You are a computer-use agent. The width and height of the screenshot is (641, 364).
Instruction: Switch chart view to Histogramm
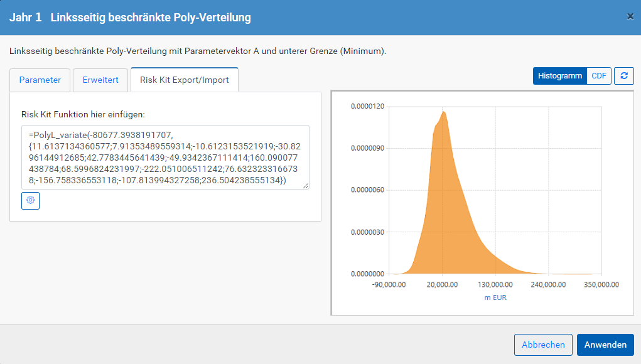pos(559,76)
